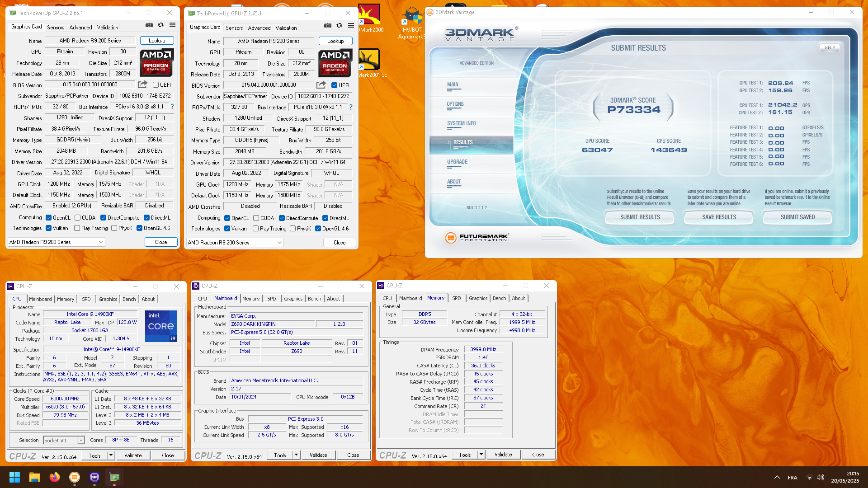868x488 pixels.
Task: Toggle UEFI checkbox in right GPU-Z
Action: click(334, 85)
